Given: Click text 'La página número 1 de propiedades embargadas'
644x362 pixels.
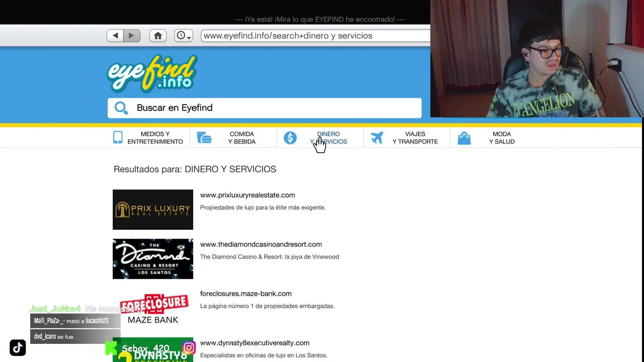Looking at the screenshot, I should 267,306.
